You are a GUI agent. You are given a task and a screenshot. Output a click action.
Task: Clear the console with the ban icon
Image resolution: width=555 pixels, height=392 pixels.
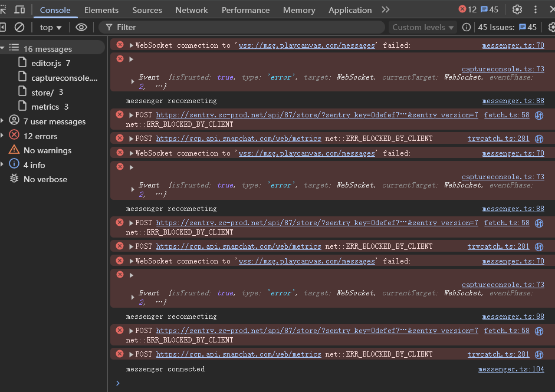click(x=19, y=27)
